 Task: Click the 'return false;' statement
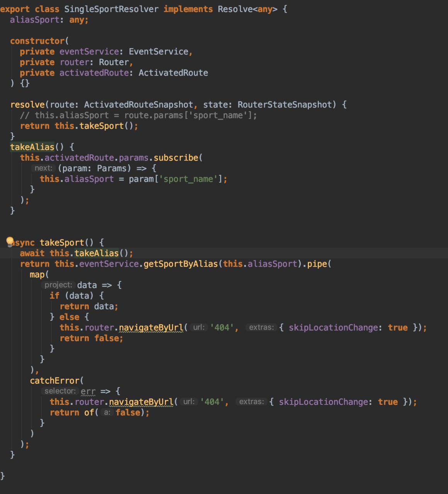tap(92, 338)
